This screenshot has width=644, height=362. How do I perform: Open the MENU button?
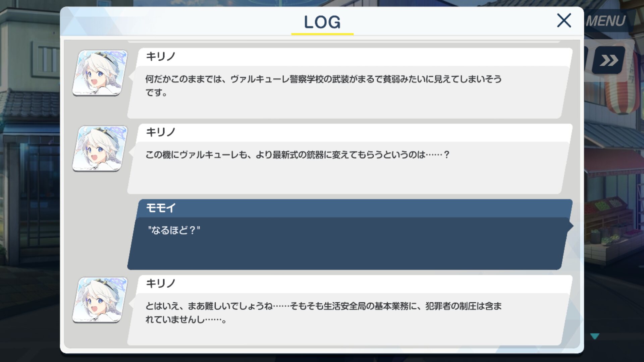606,21
